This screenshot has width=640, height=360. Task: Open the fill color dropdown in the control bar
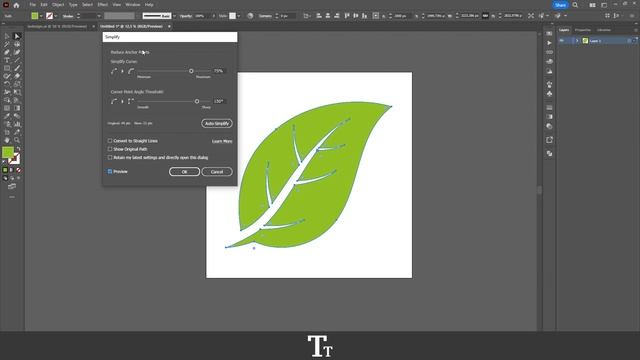point(41,16)
